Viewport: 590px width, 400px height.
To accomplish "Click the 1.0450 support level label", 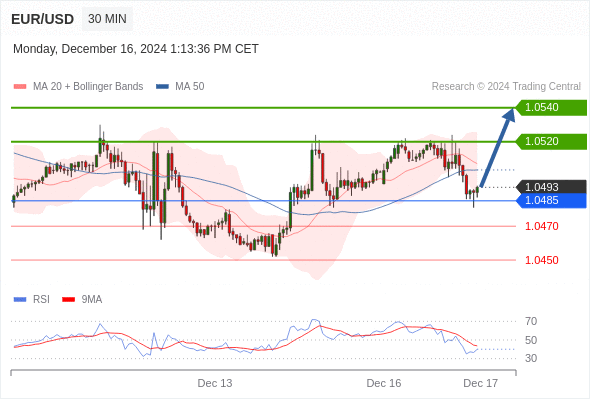I will [x=541, y=260].
